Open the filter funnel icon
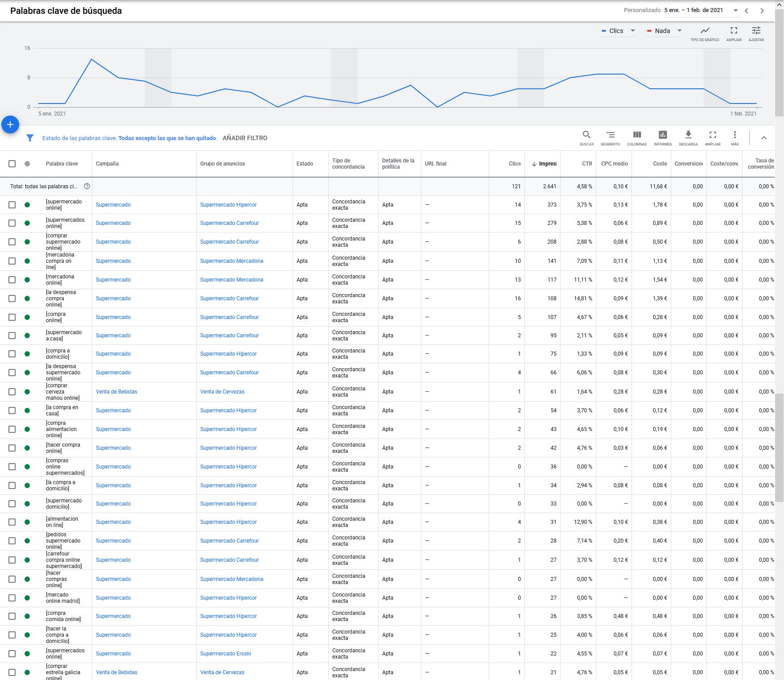 pyautogui.click(x=30, y=138)
